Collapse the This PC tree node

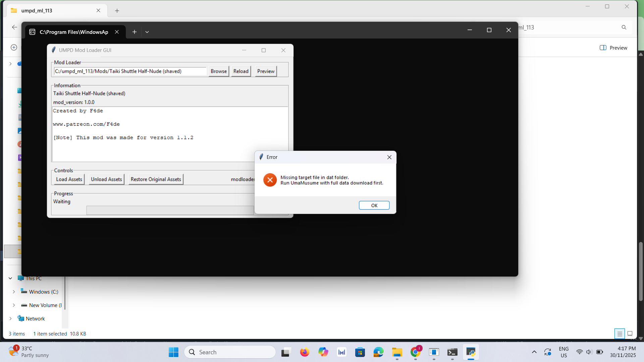point(10,278)
